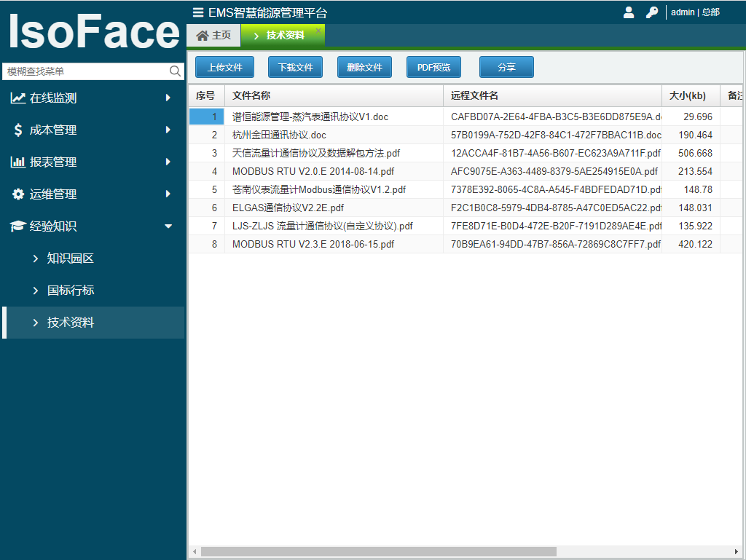
Task: Click the 运维管理 gear icon
Action: coord(18,194)
